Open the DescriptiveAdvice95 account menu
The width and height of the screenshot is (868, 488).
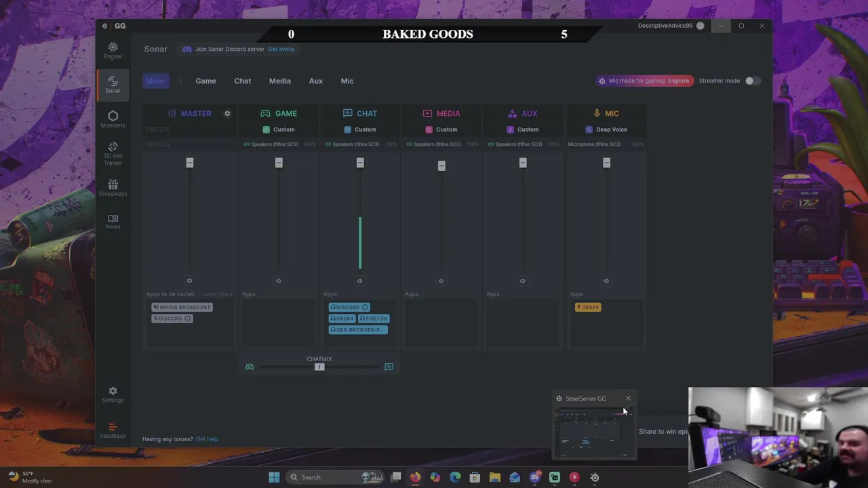[670, 26]
